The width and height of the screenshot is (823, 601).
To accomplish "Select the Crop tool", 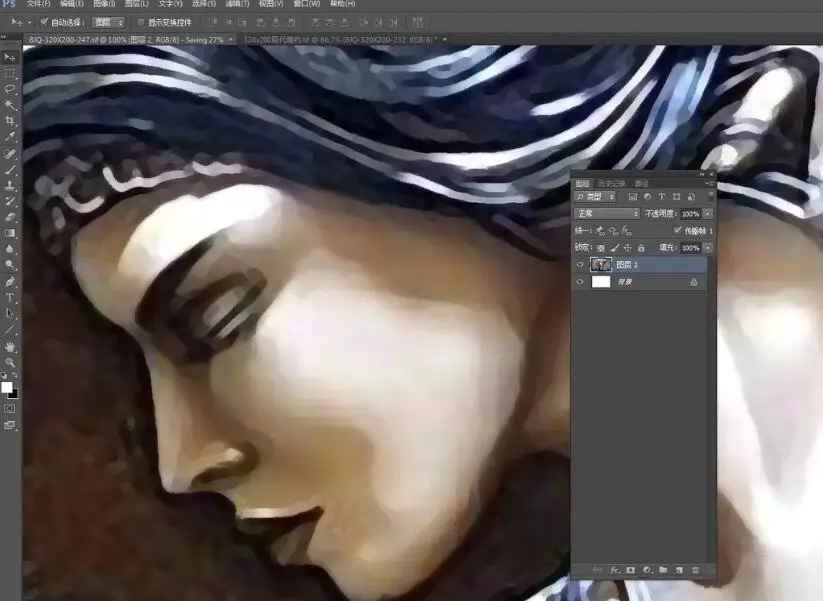I will click(x=10, y=121).
